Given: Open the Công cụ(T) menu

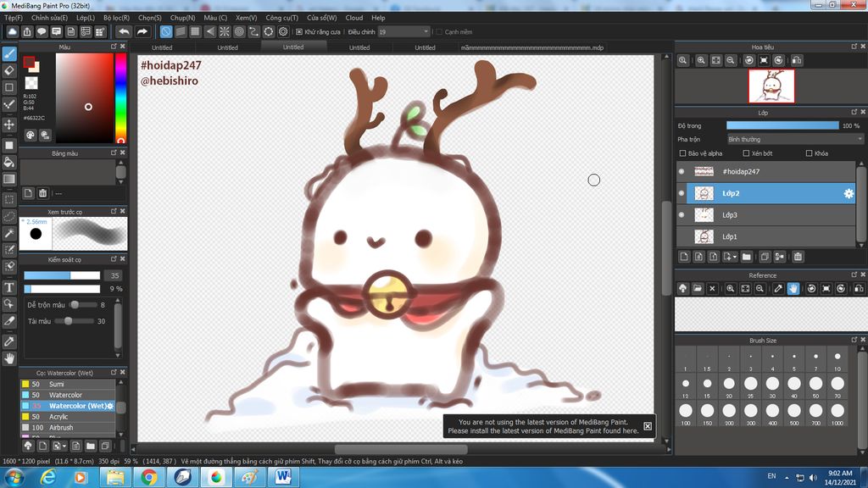Looking at the screenshot, I should [x=281, y=18].
